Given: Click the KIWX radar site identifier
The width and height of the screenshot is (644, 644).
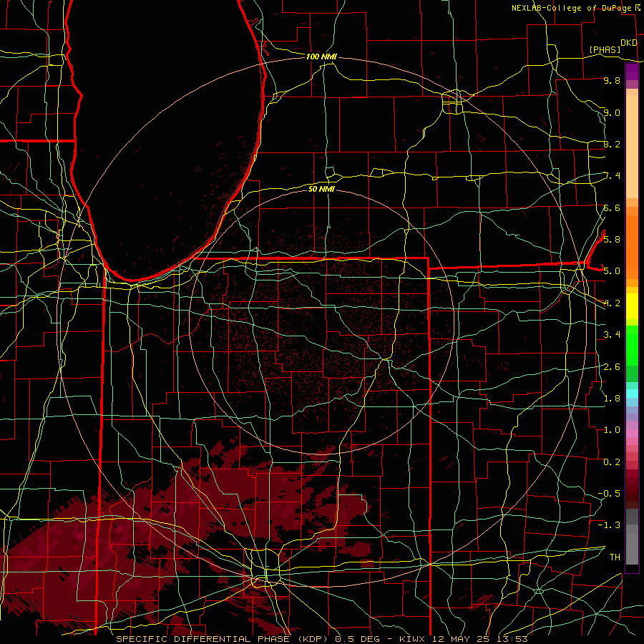Looking at the screenshot, I should click(x=411, y=639).
